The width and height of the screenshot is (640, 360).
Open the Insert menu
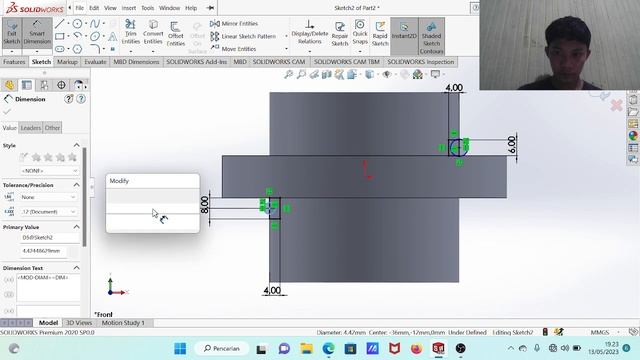click(129, 8)
